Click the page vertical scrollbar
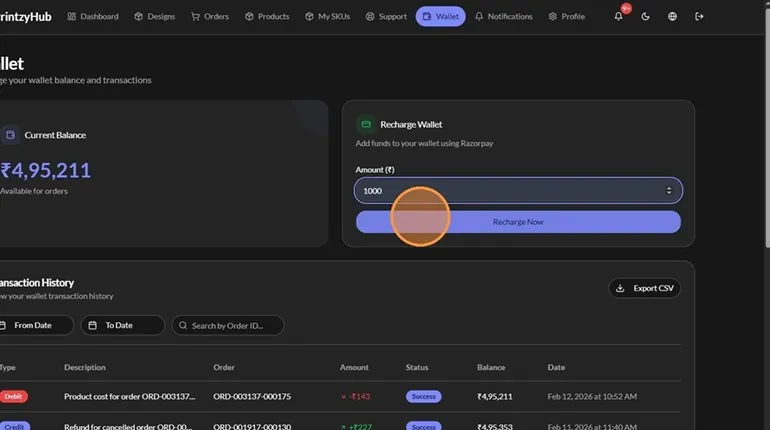Screen dimensions: 770x430 (768, 128)
